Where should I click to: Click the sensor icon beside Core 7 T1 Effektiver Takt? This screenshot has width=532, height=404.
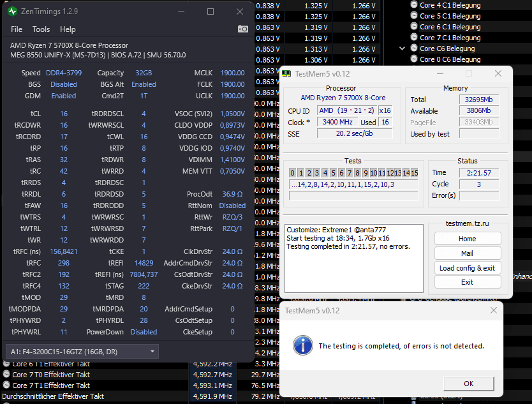coord(6,385)
